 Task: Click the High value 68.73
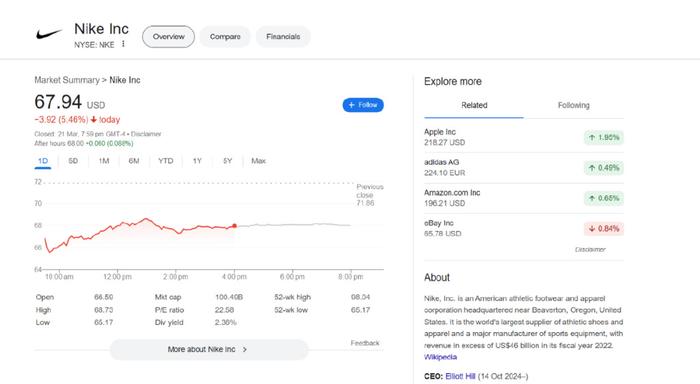point(104,310)
